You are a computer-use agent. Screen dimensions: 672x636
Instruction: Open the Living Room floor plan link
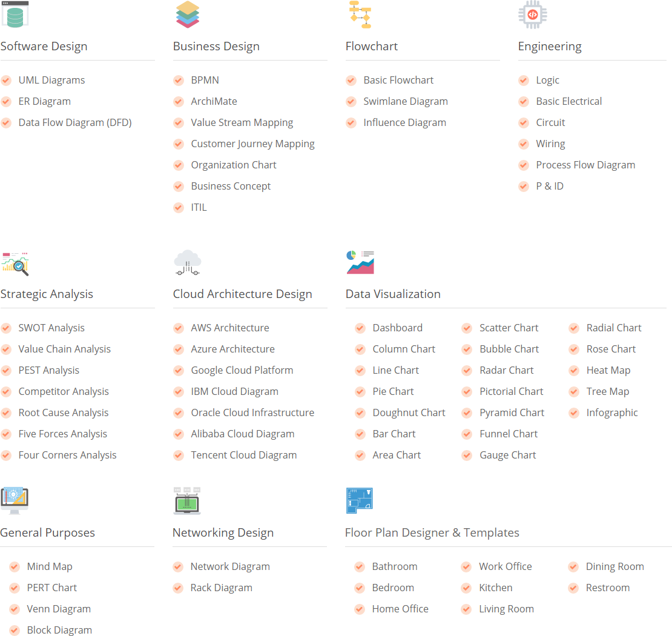[x=506, y=609]
